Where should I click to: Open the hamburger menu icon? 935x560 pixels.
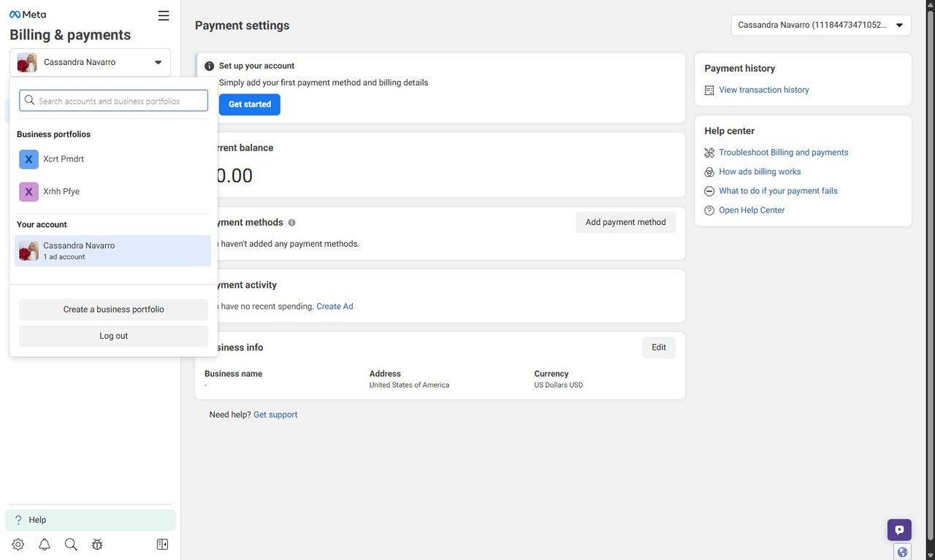pyautogui.click(x=164, y=15)
